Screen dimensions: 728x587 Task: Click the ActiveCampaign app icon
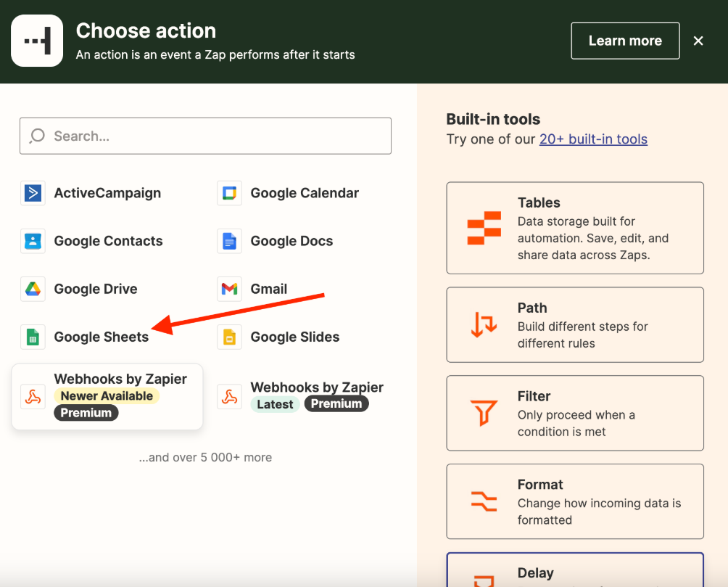click(33, 193)
